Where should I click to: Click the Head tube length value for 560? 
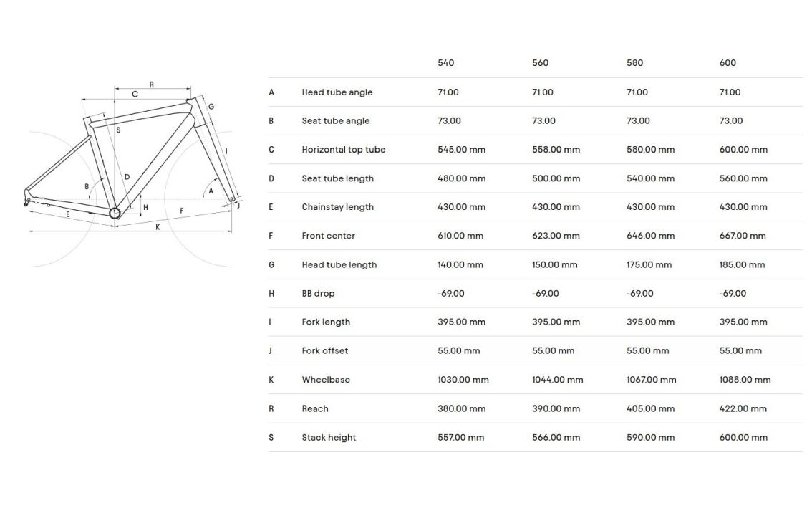tap(554, 264)
